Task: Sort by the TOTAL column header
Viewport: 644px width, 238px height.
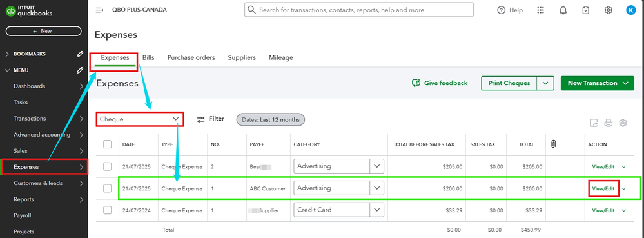Action: (526, 144)
